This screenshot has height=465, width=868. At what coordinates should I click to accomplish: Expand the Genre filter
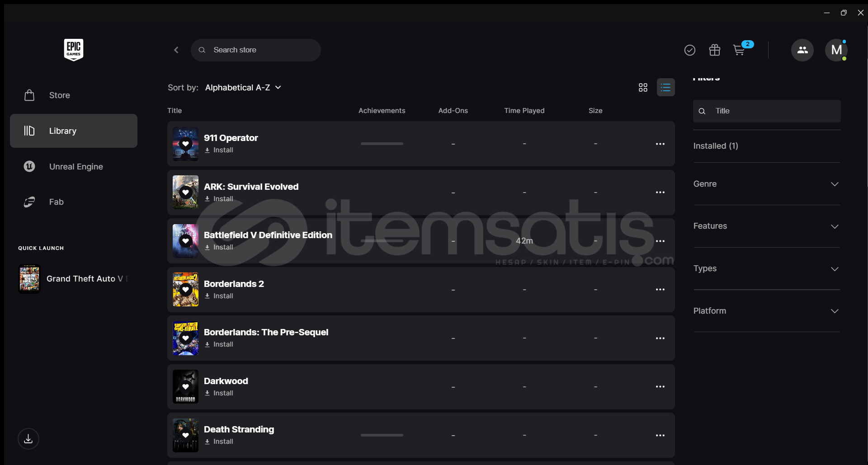(766, 184)
